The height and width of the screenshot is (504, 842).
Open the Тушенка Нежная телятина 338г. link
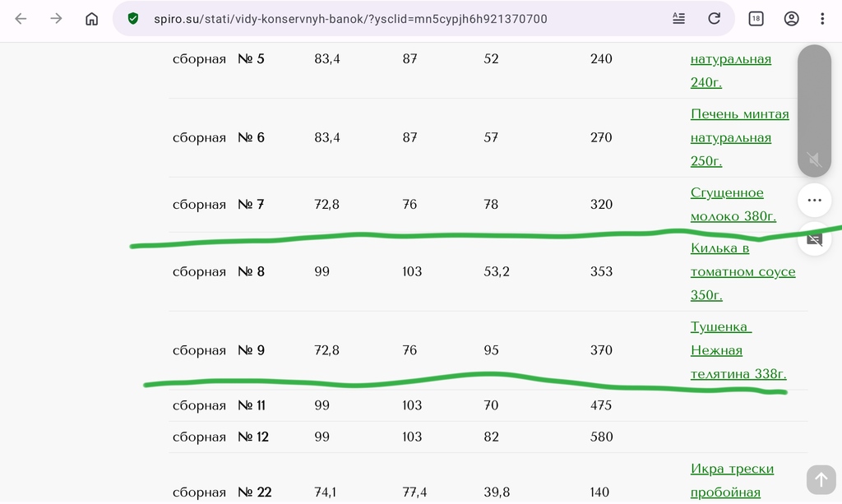(738, 350)
